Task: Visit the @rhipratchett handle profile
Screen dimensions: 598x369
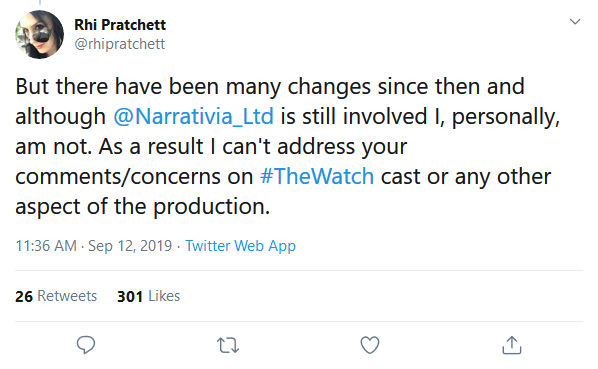Action: tap(120, 44)
